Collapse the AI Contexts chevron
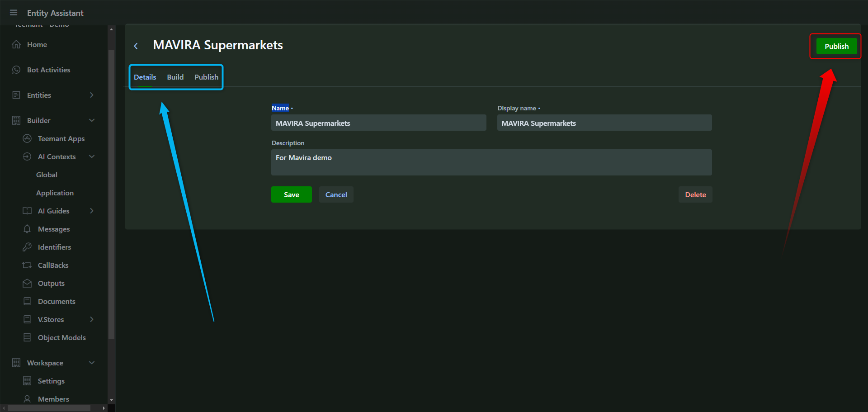 [92, 156]
